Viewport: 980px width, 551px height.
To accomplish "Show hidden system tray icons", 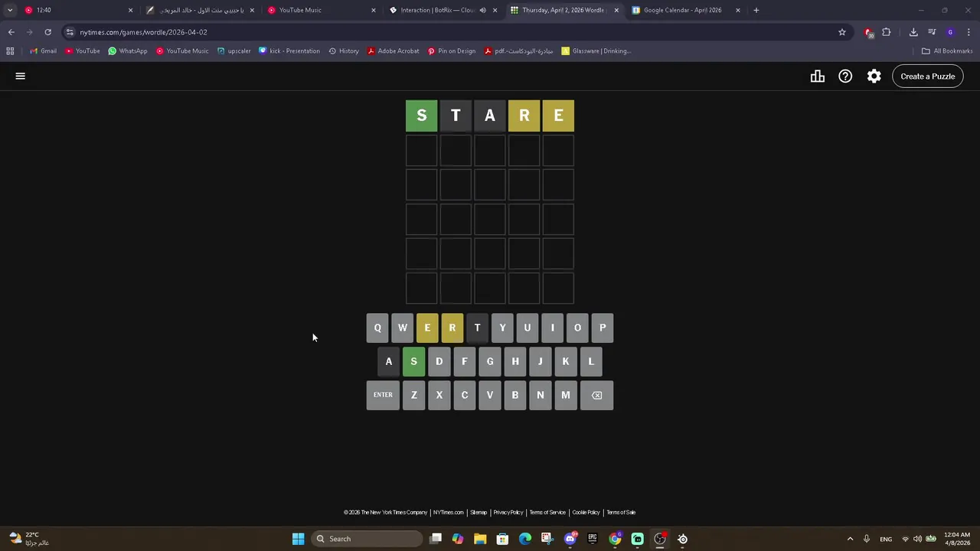I will click(x=850, y=539).
